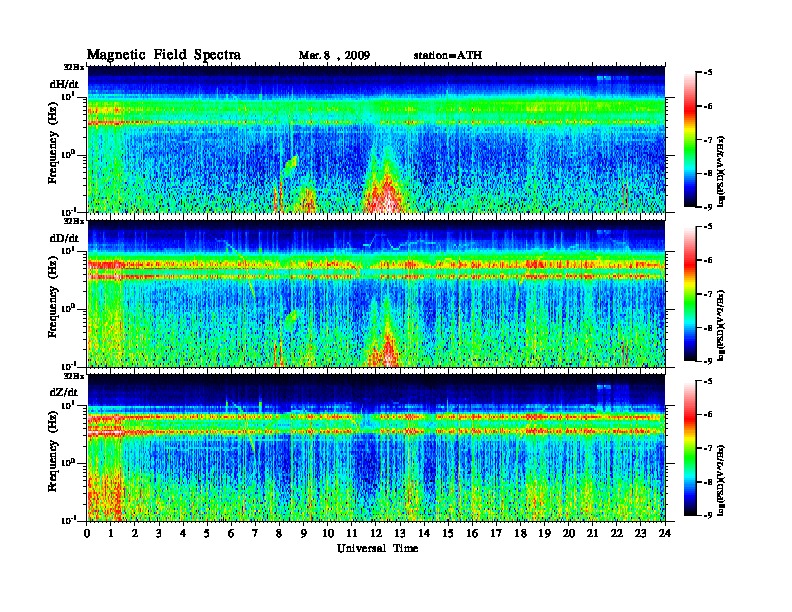This screenshot has width=792, height=612.
Task: Click the '-5' tick on the dZ/dt color bar
Action: pyautogui.click(x=708, y=381)
